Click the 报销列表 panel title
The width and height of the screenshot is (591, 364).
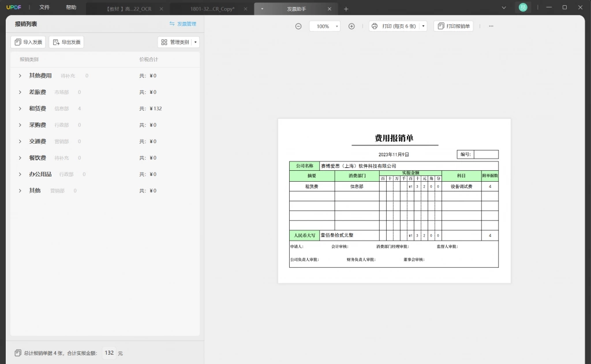coord(26,24)
